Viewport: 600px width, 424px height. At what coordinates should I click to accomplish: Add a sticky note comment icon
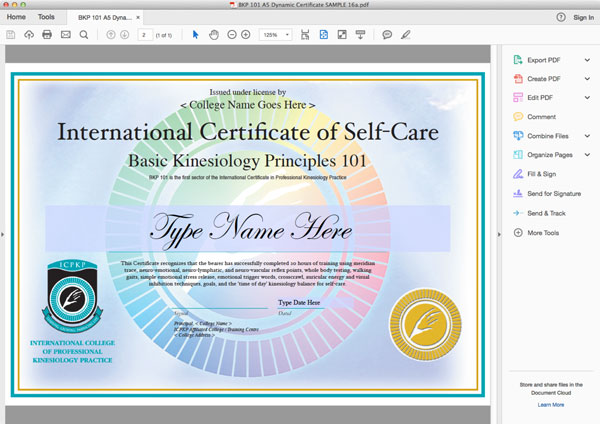click(x=387, y=35)
